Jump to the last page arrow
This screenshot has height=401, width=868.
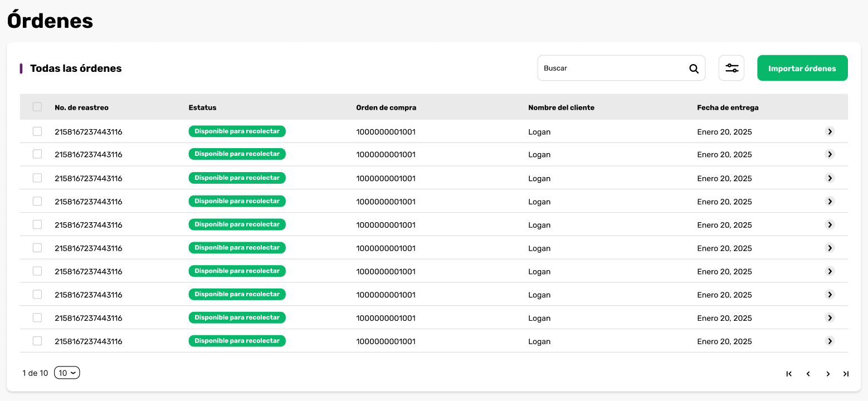(846, 374)
